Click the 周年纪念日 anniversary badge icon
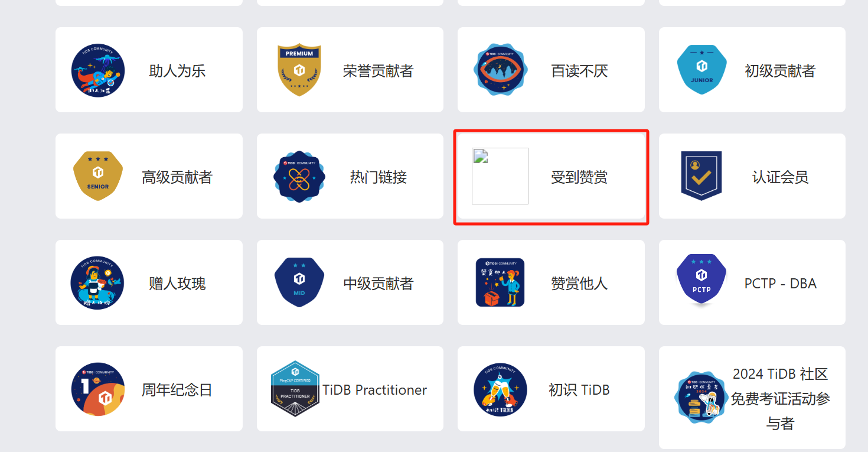The image size is (868, 452). tap(98, 389)
